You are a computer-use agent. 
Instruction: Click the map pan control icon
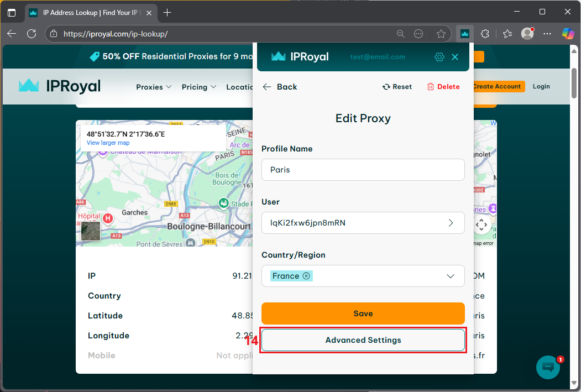[481, 224]
